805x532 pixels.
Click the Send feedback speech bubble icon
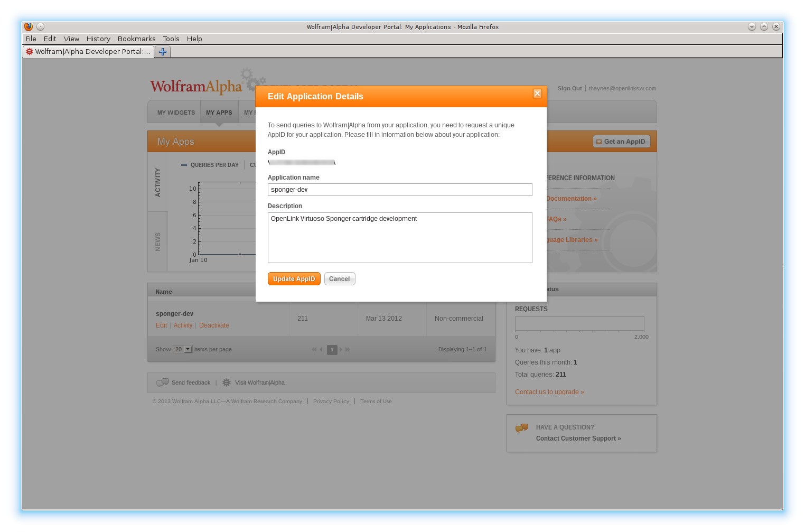pos(163,382)
